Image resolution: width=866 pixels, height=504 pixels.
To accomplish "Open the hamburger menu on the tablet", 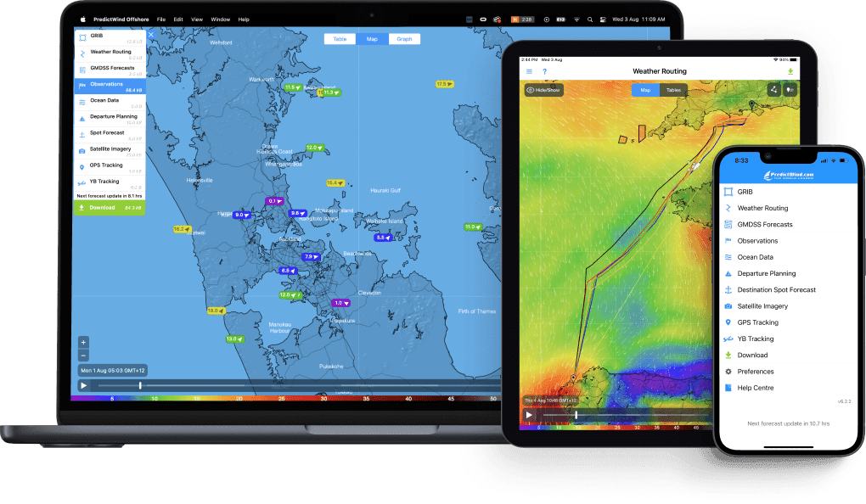I will pos(529,71).
